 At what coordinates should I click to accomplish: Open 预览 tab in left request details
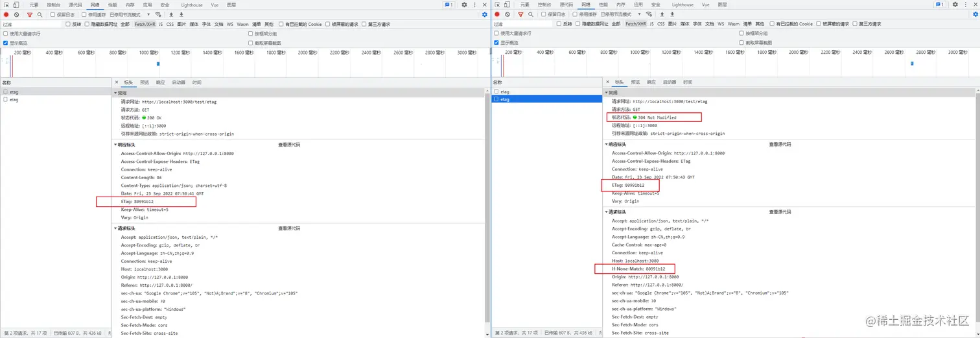[x=145, y=82]
